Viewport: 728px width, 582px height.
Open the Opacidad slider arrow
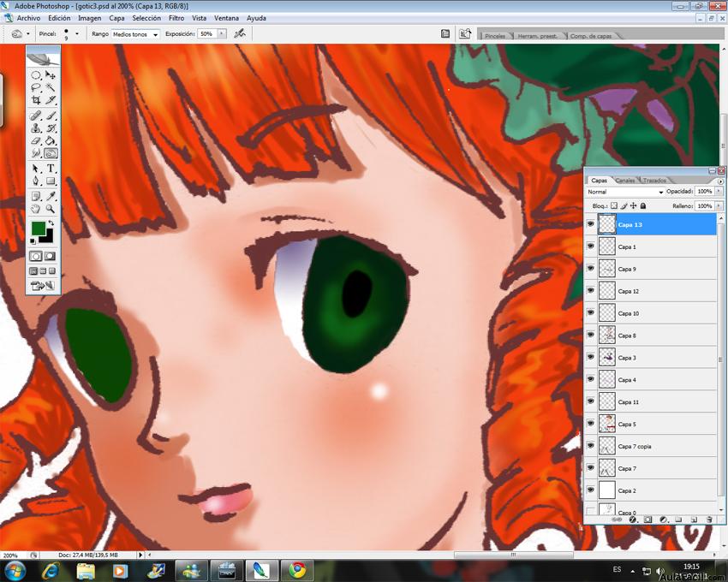tap(719, 191)
